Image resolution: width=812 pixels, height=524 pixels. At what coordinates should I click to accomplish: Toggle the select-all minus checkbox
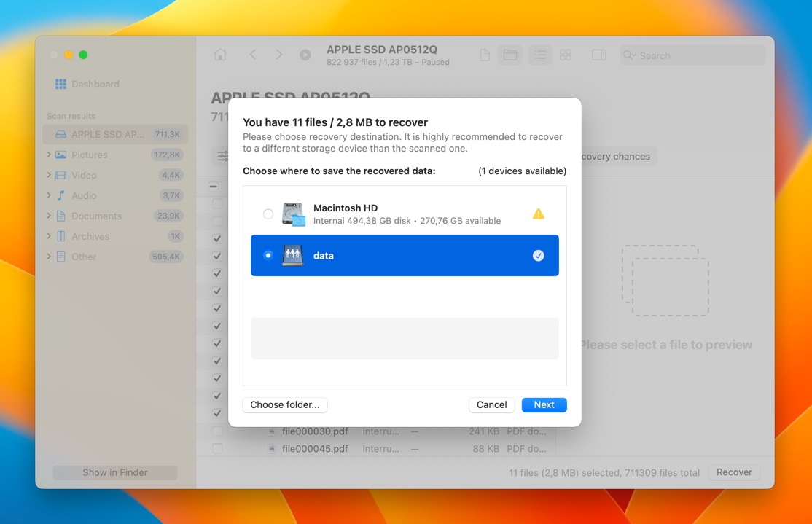pos(214,187)
